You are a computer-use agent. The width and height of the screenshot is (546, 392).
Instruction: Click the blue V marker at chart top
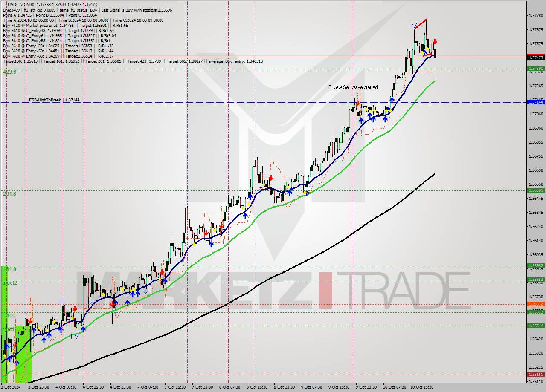point(415,26)
